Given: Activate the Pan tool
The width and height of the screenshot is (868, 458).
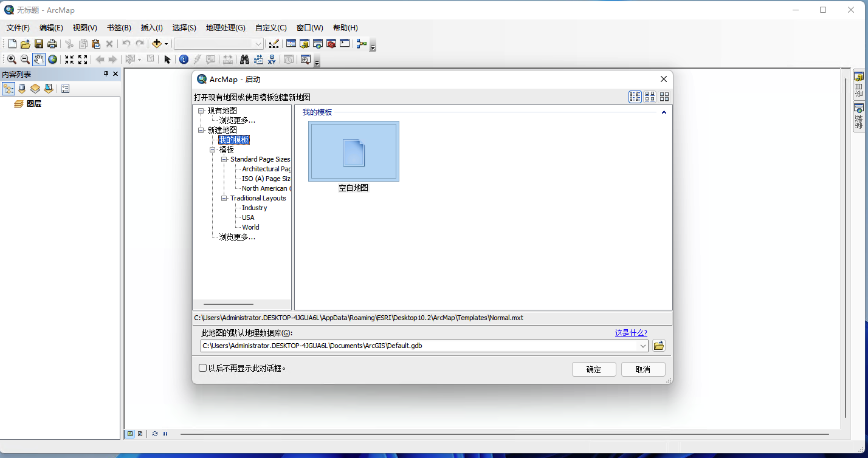Looking at the screenshot, I should tap(38, 59).
